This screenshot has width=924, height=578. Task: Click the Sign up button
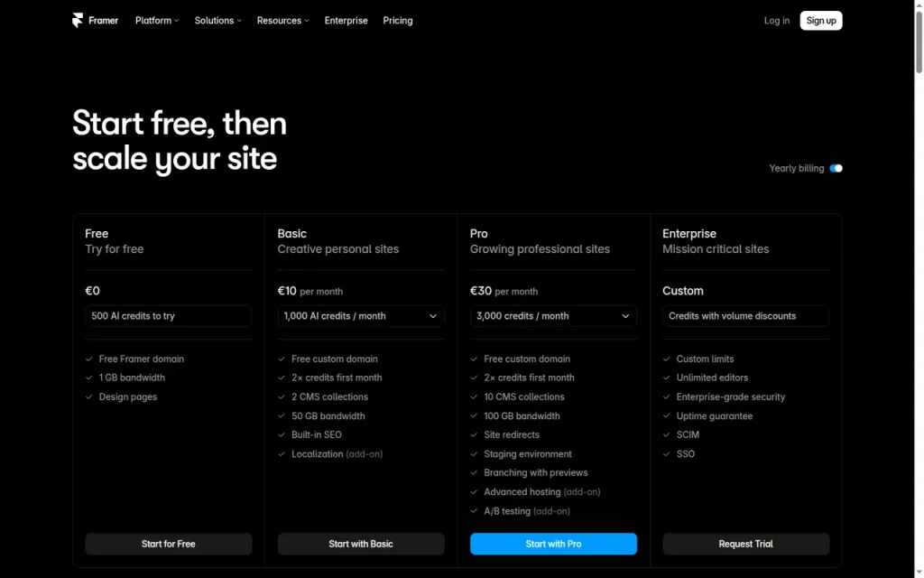[821, 21]
